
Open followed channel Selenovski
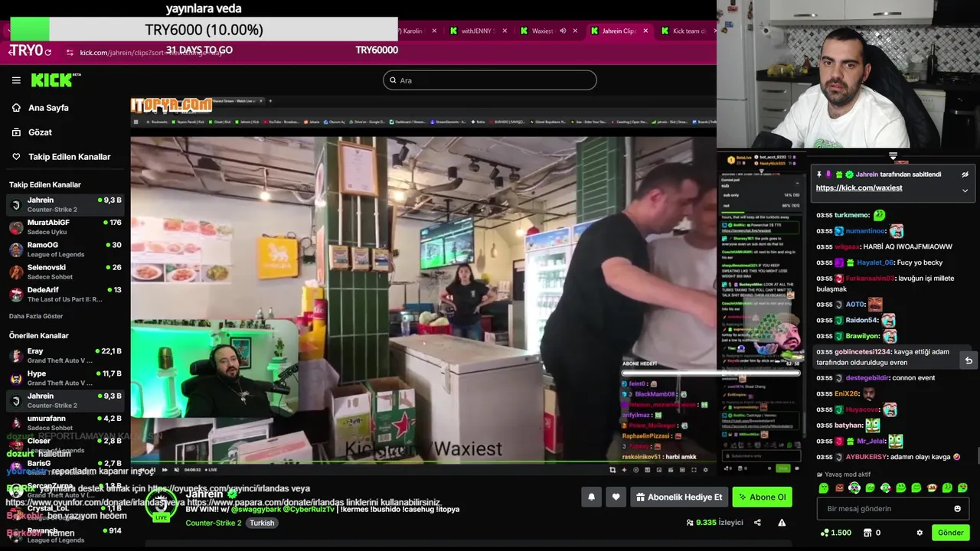(x=65, y=272)
